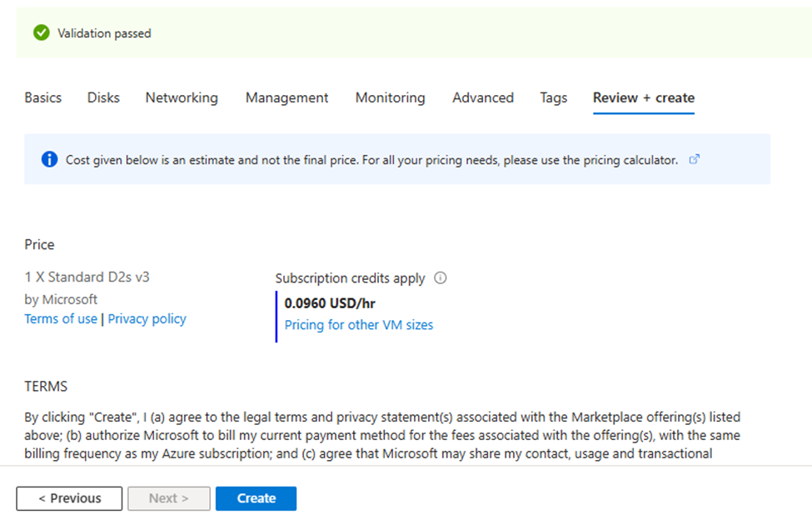This screenshot has width=812, height=525.
Task: Open the Privacy policy link
Action: point(147,319)
